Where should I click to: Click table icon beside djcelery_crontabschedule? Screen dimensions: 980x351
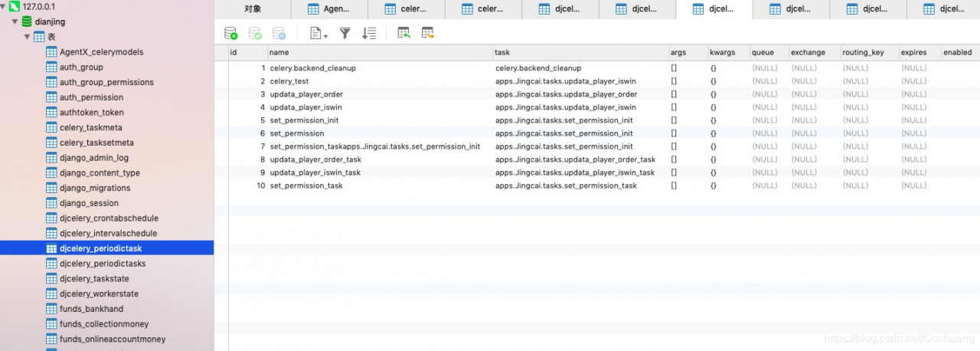point(51,218)
